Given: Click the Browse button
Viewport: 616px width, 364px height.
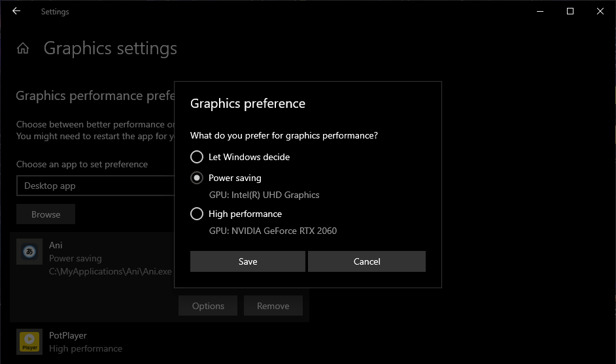Looking at the screenshot, I should tap(46, 214).
